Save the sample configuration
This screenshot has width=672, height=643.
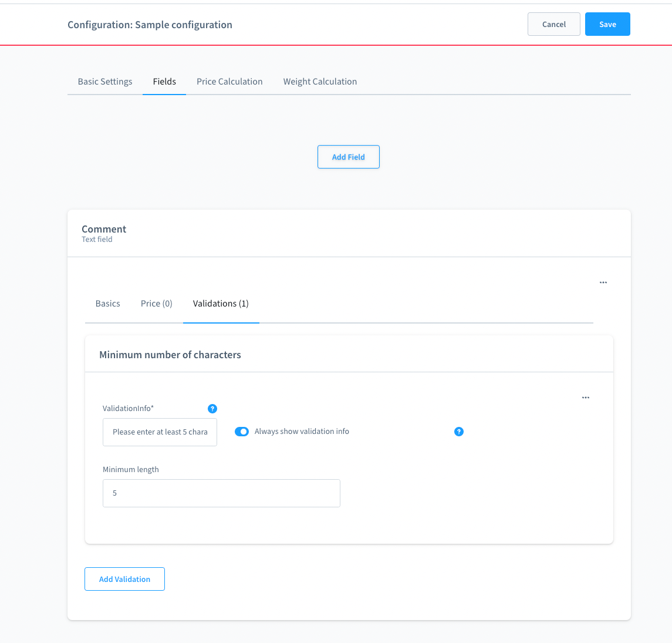pyautogui.click(x=607, y=24)
